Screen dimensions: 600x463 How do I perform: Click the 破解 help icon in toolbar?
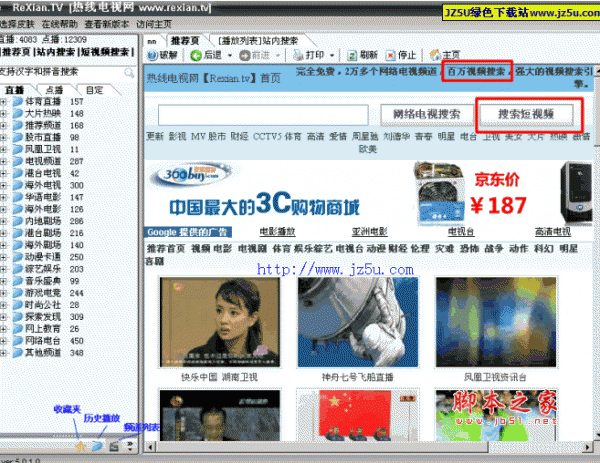[153, 55]
